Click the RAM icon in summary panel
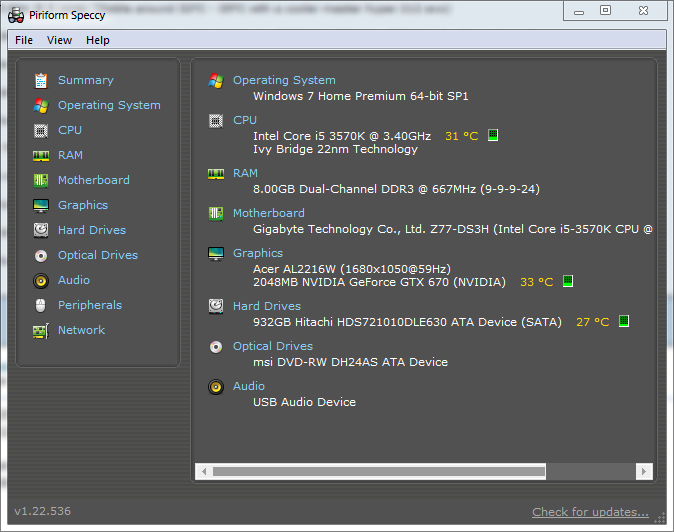Screen dimensions: 674x532 pyautogui.click(x=216, y=174)
